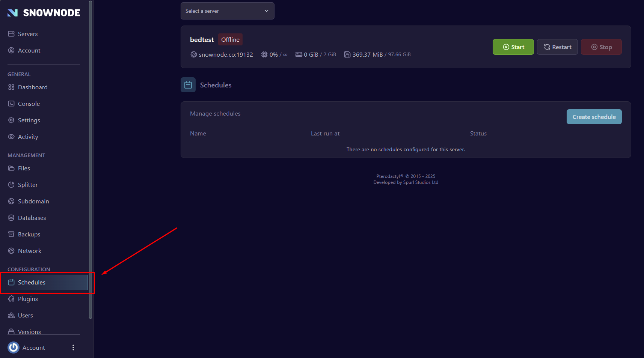This screenshot has height=358, width=644.
Task: Open the Settings gear icon
Action: point(11,120)
